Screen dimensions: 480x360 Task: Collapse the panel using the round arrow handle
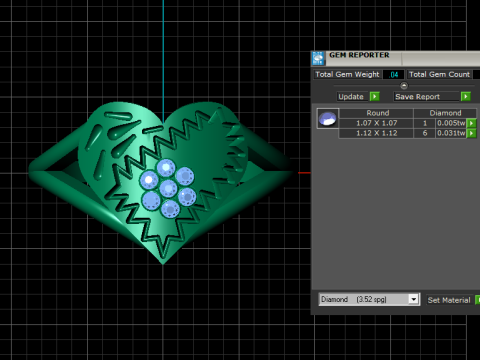pyautogui.click(x=404, y=86)
